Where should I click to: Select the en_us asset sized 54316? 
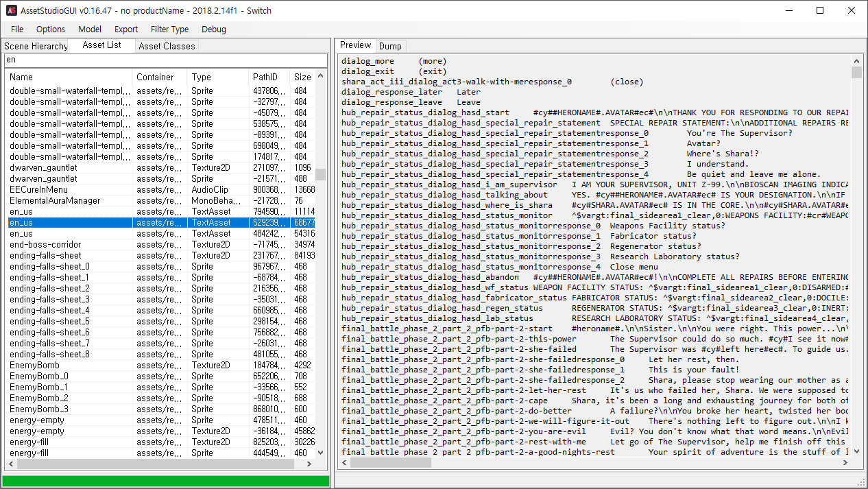[x=160, y=233]
